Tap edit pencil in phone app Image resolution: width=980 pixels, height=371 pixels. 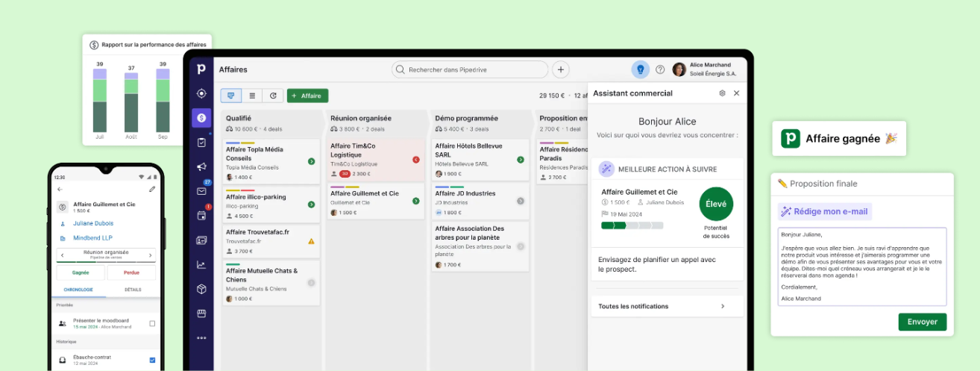[152, 190]
